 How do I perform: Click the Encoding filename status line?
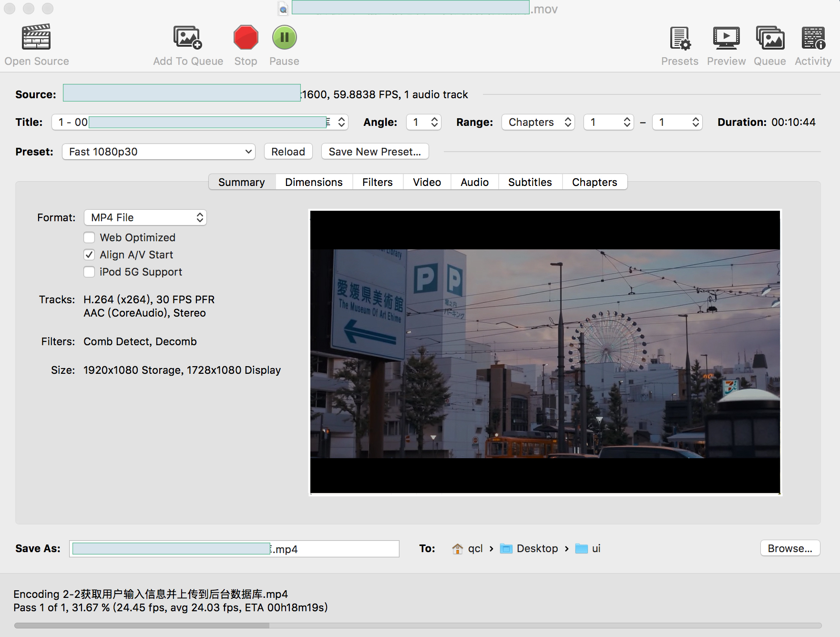151,594
